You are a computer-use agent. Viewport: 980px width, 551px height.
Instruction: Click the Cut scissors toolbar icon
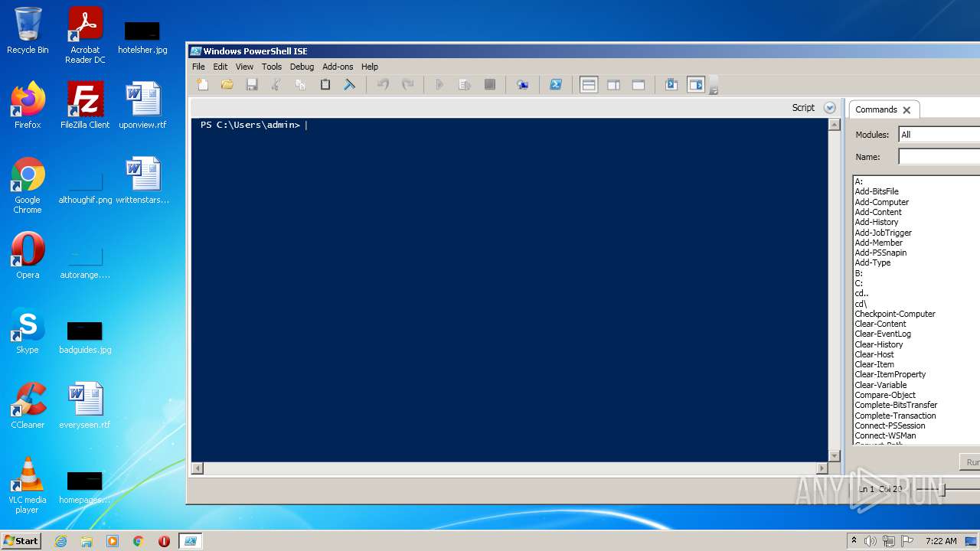(x=276, y=85)
